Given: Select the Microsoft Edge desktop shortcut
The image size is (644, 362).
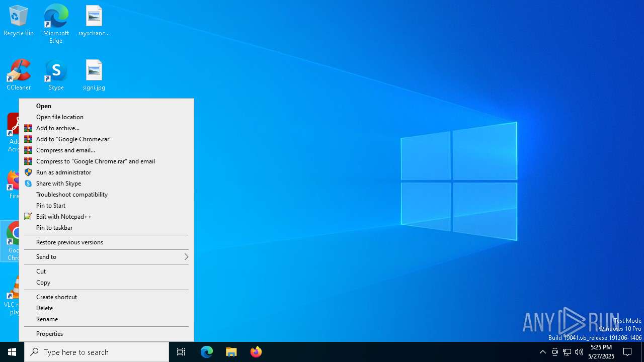Looking at the screenshot, I should pos(56,23).
